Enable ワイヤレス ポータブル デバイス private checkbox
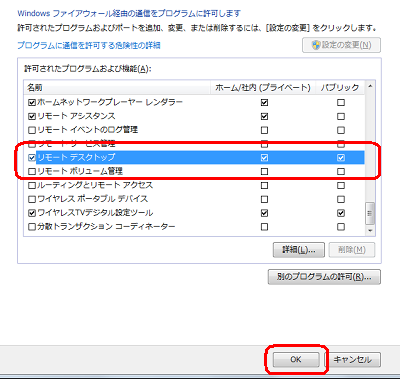This screenshot has height=379, width=400. tap(264, 199)
